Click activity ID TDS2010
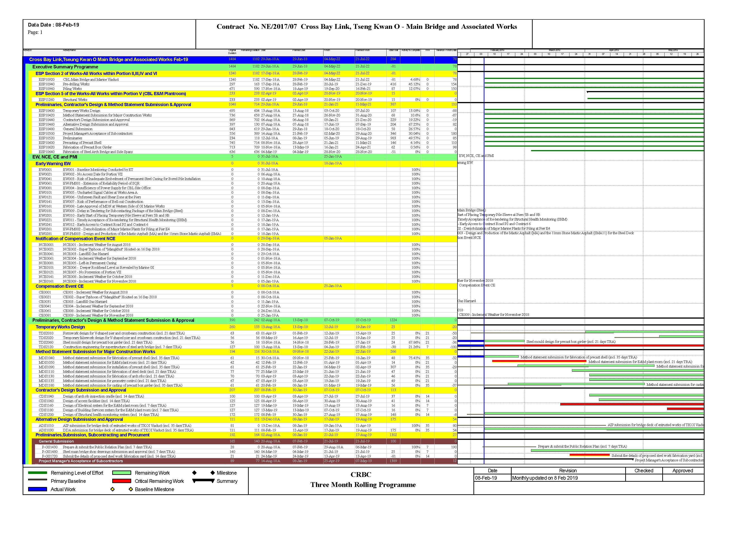The width and height of the screenshot is (756, 535). [x=46, y=333]
